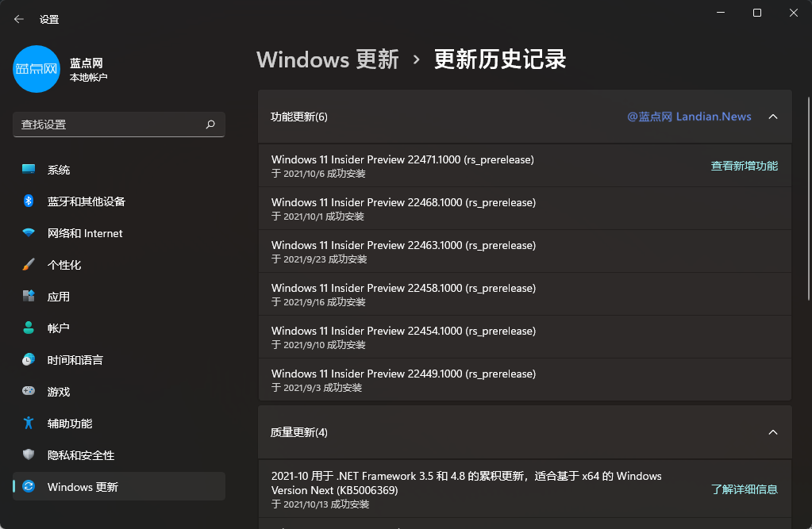Screen dimensions: 812x529
Task: Open 游戏 settings page
Action: tap(59, 392)
